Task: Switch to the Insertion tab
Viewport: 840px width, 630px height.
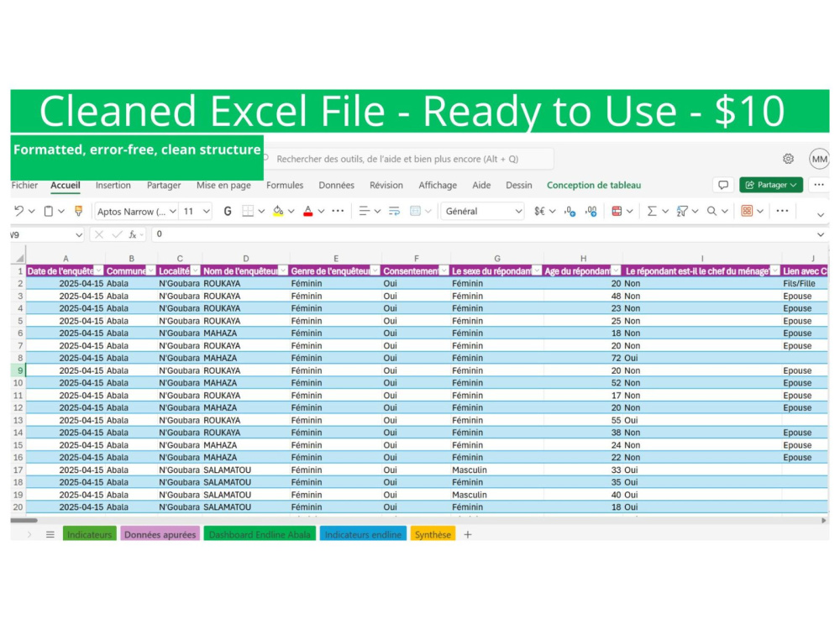Action: [x=113, y=185]
